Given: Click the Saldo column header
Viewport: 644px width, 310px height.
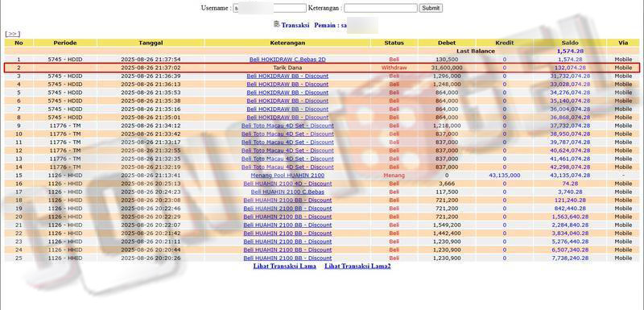Looking at the screenshot, I should 570,43.
